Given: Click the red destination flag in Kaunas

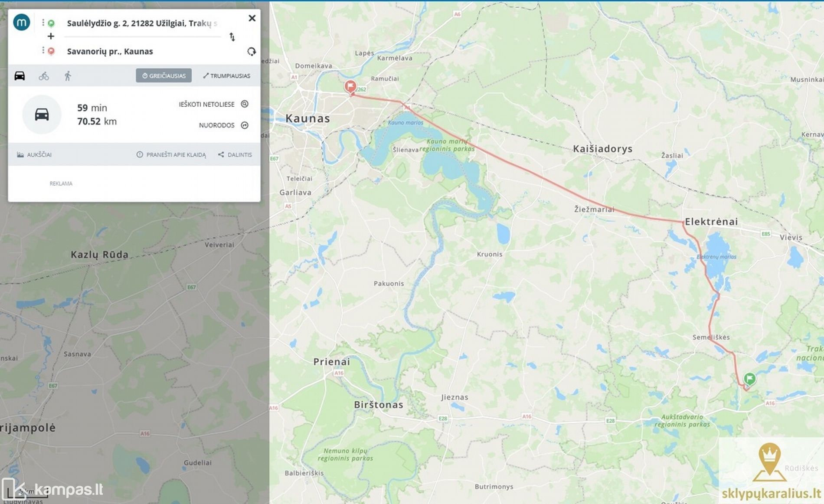Looking at the screenshot, I should (x=350, y=86).
